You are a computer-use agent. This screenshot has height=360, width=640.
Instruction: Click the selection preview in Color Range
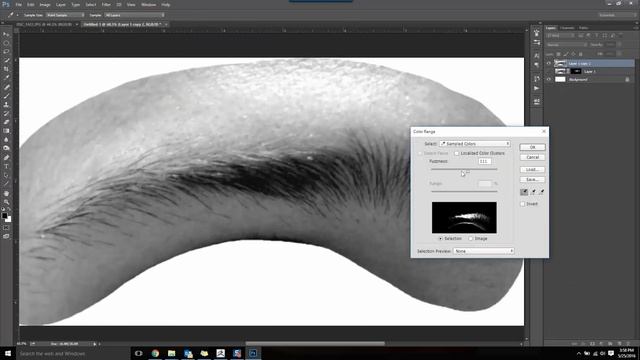[464, 218]
